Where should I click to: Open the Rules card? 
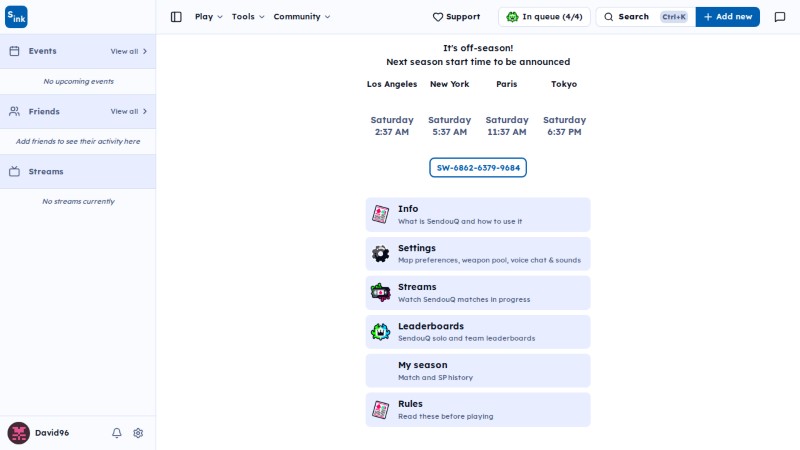pos(478,410)
